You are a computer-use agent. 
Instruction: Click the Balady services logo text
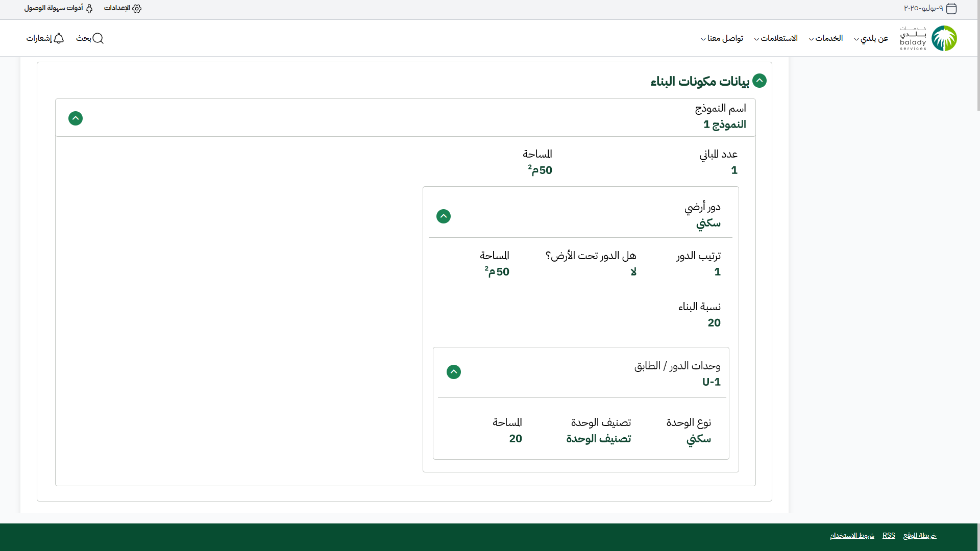pyautogui.click(x=913, y=39)
